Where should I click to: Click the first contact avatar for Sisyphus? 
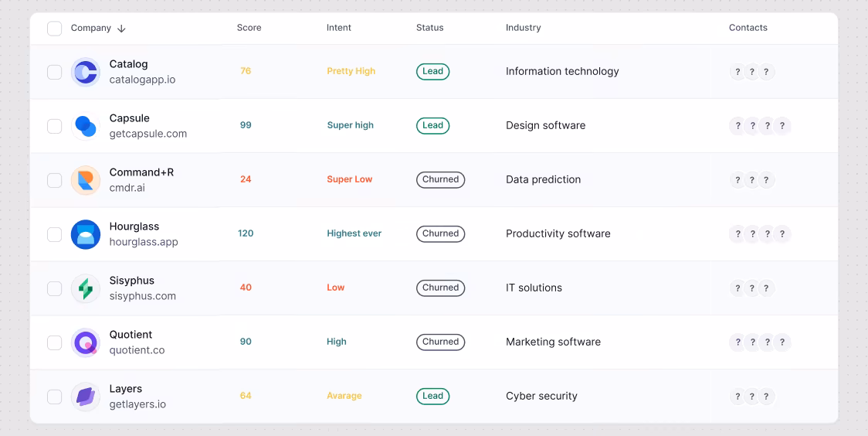(737, 288)
